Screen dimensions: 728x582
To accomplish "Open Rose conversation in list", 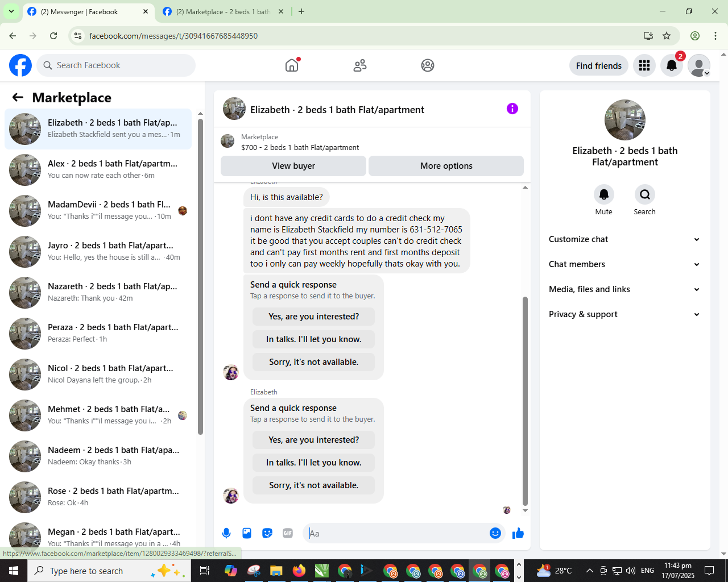I will [x=98, y=497].
